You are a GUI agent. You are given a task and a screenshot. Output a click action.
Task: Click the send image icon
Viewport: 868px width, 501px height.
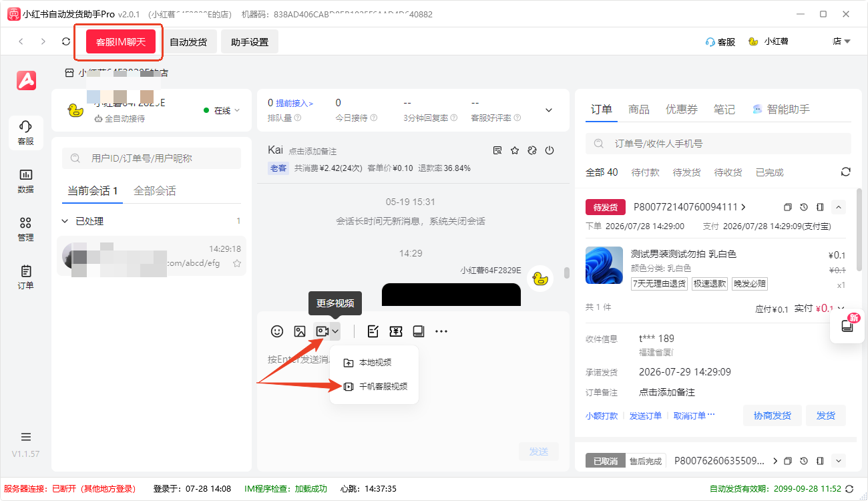[x=300, y=331]
